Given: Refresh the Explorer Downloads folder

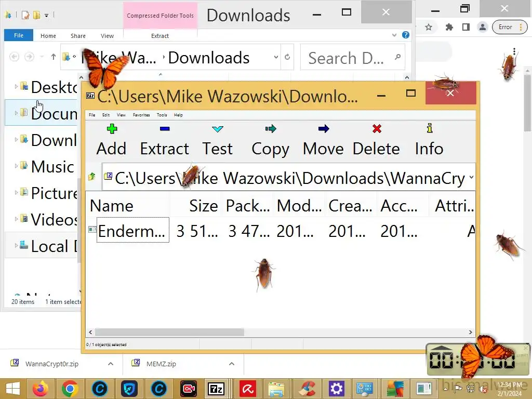Looking at the screenshot, I should coord(287,57).
